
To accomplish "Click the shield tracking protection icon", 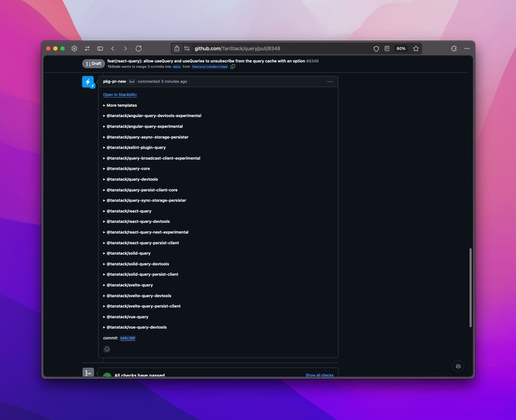I will 376,49.
